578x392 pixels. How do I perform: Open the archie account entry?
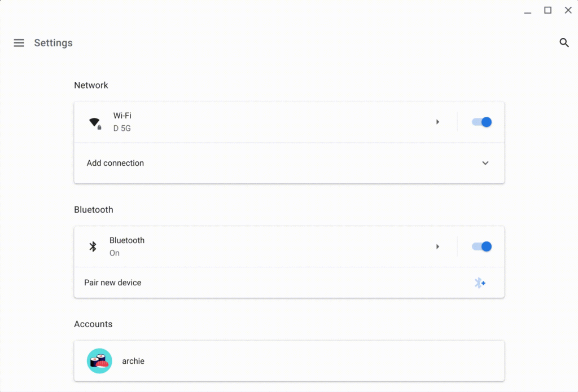tap(289, 361)
